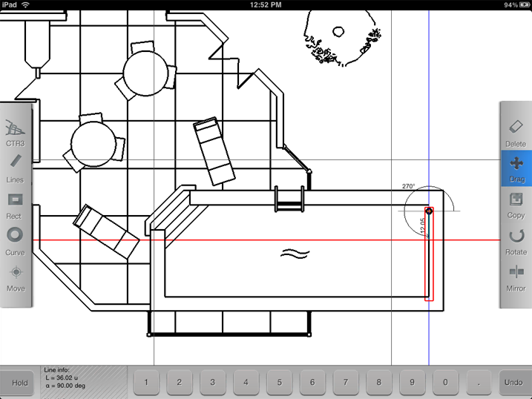Screen dimensions: 532x399
Task: Tap number key 3
Action: point(213,383)
